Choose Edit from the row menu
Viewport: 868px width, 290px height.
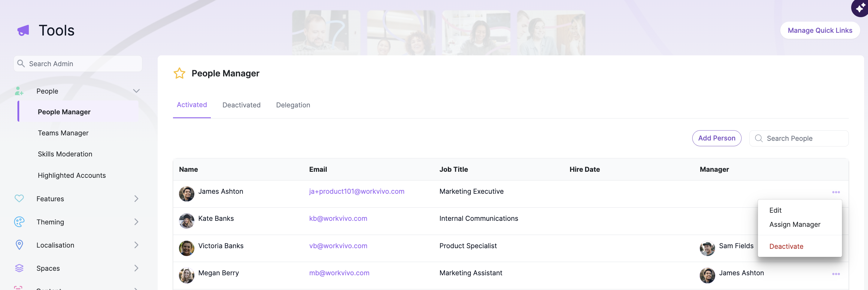pos(775,210)
